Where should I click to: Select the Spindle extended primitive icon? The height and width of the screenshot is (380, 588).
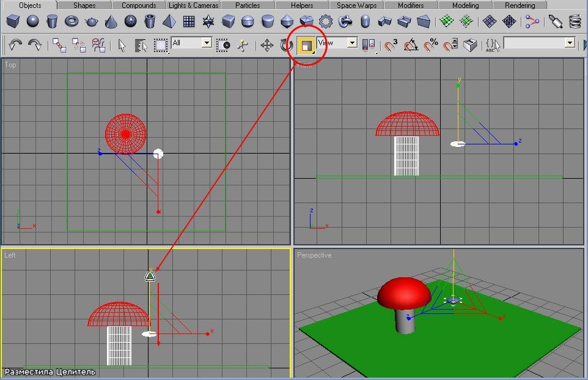click(x=287, y=21)
